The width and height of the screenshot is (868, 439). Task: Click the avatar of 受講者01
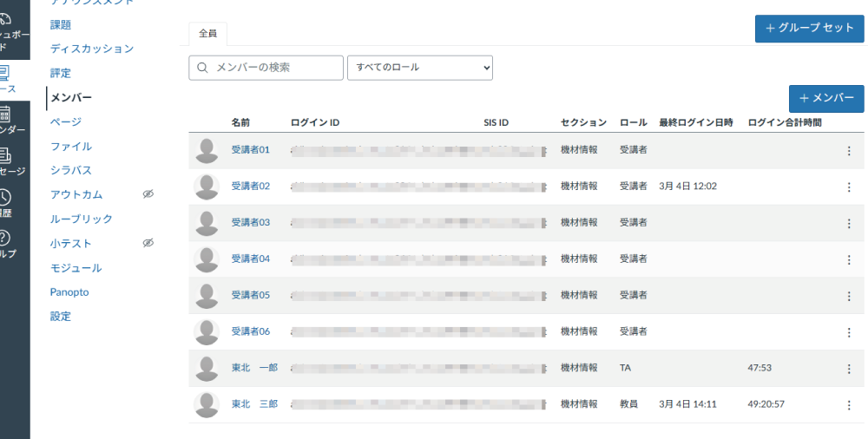[207, 151]
